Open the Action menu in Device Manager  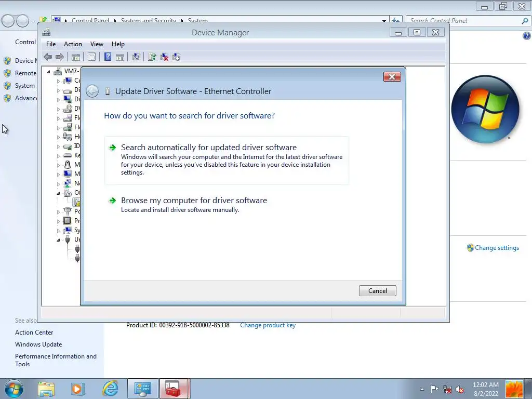(73, 44)
